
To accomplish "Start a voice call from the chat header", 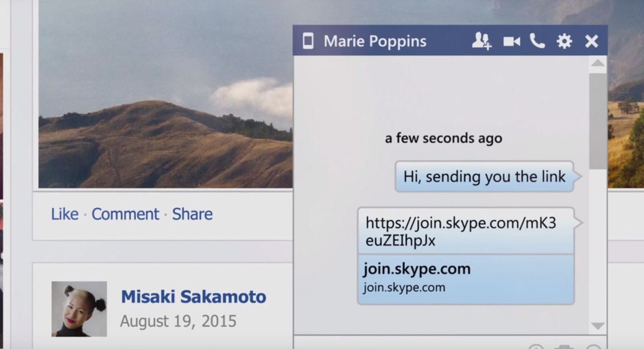I will (538, 41).
